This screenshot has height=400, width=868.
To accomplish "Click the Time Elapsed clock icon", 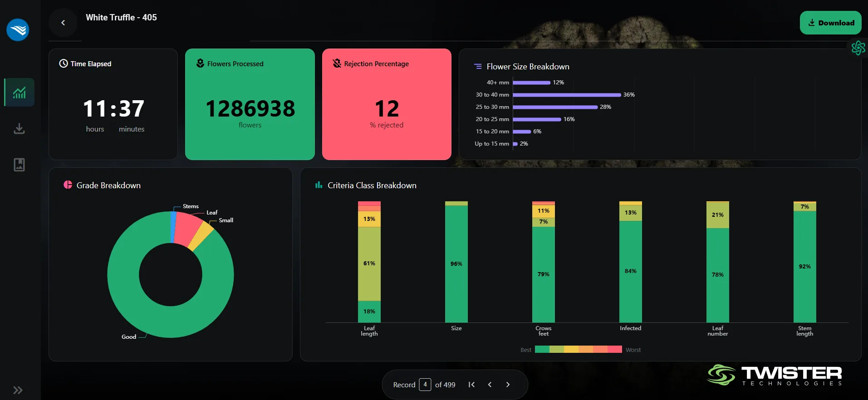I will pyautogui.click(x=64, y=63).
